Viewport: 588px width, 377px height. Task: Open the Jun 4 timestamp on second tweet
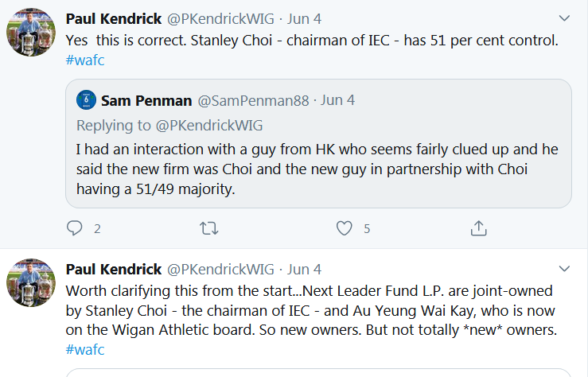(302, 269)
